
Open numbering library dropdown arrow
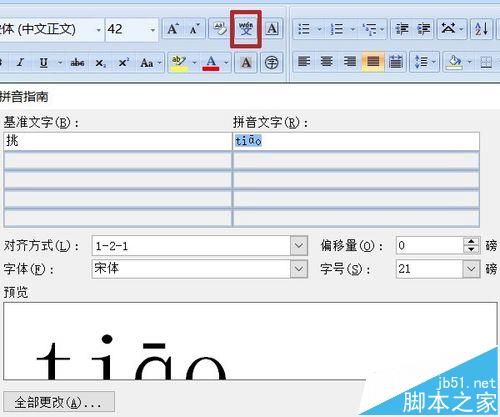point(352,29)
